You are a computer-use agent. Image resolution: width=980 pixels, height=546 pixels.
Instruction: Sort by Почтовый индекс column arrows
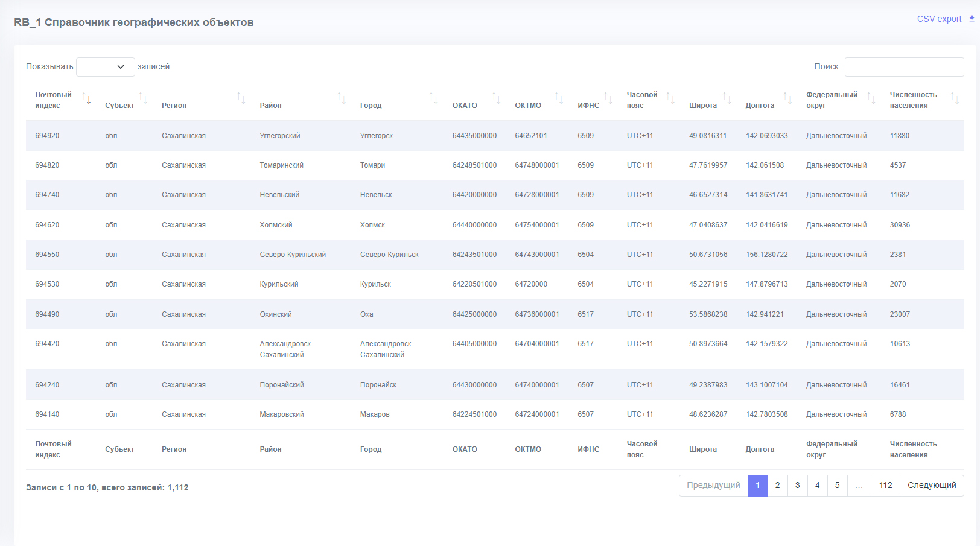coord(87,99)
